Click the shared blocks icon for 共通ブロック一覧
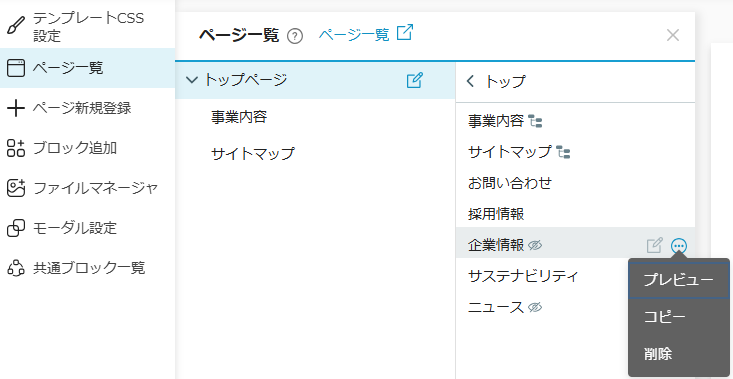This screenshot has height=379, width=733. (16, 268)
